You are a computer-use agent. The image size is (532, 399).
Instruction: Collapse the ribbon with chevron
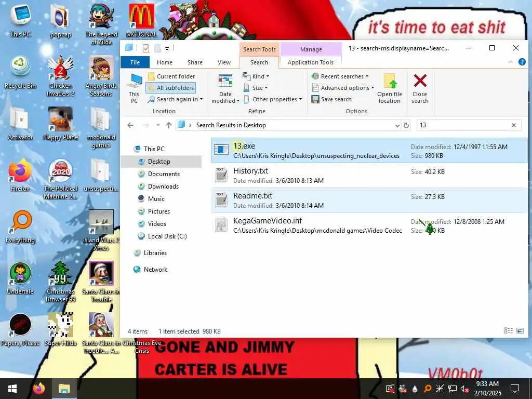pyautogui.click(x=510, y=62)
